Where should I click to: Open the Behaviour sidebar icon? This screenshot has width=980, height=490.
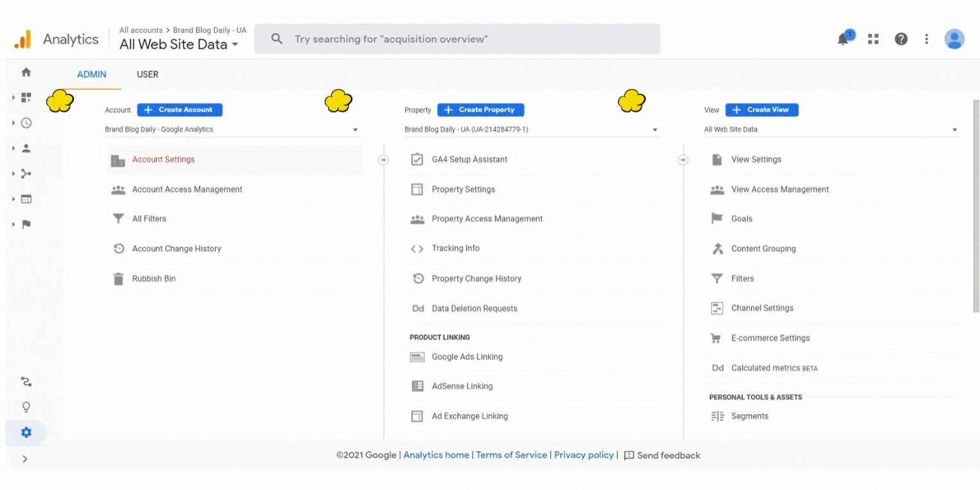pyautogui.click(x=26, y=199)
